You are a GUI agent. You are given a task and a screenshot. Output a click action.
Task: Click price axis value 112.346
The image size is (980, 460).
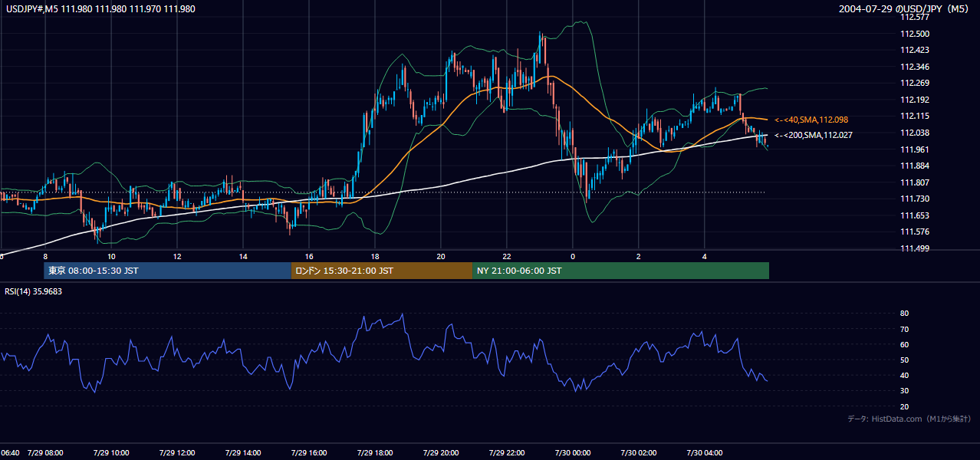coord(915,67)
